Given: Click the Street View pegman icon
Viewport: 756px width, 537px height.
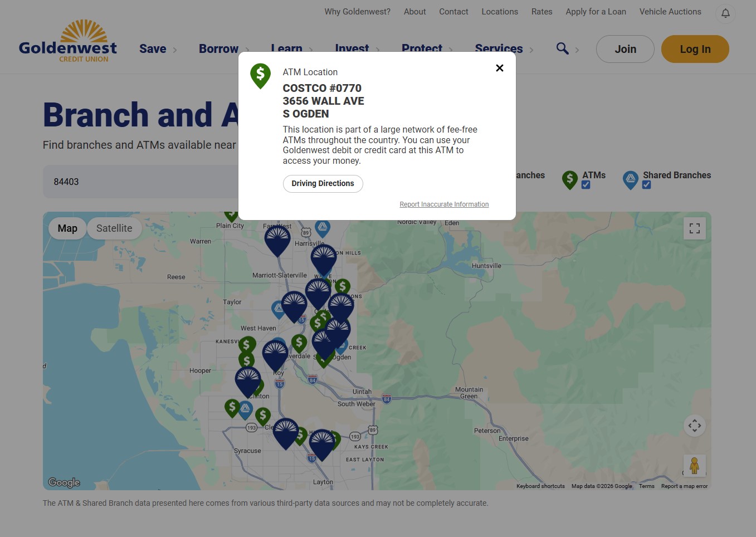Looking at the screenshot, I should click(x=694, y=466).
